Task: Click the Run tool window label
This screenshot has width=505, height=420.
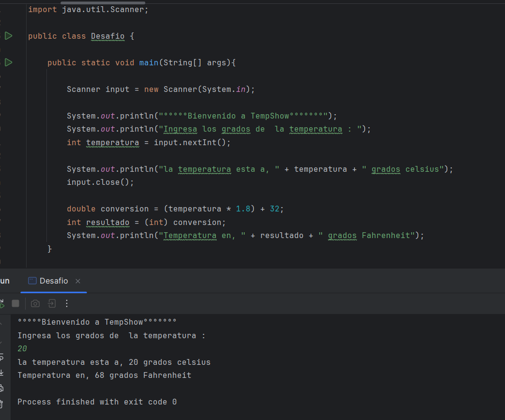Action: [x=4, y=281]
